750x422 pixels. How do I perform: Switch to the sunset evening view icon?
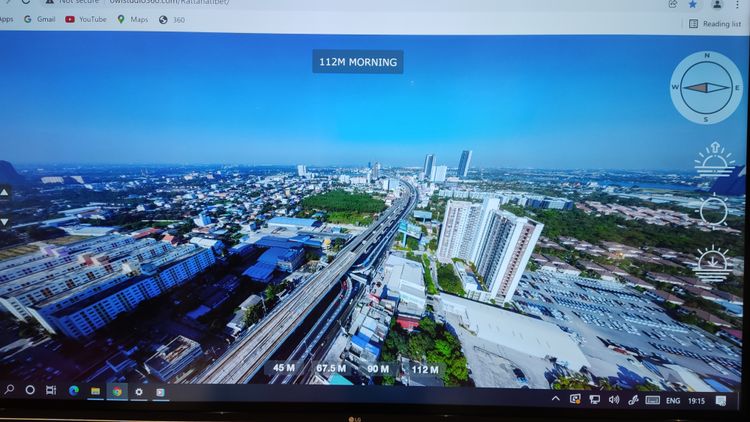(713, 264)
